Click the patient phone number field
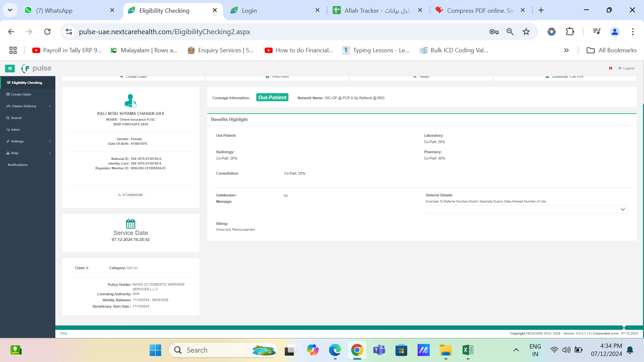Viewport: 644px width, 362px height. coord(131,195)
